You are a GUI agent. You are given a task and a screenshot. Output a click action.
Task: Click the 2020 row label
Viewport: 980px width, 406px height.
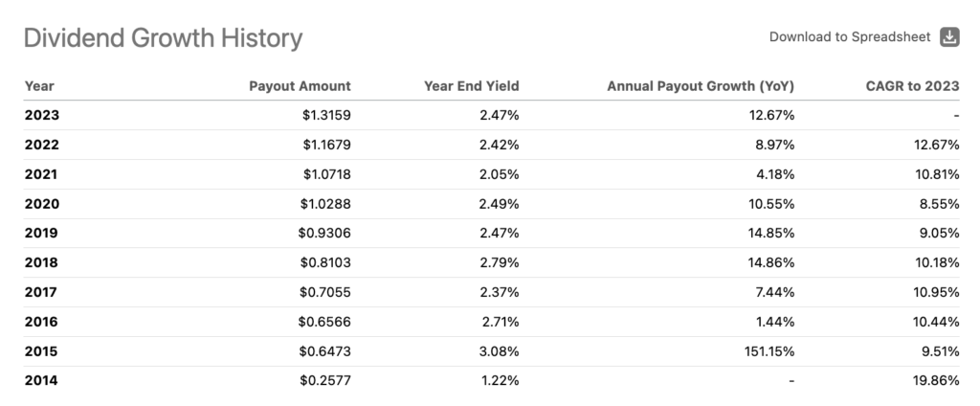click(42, 204)
